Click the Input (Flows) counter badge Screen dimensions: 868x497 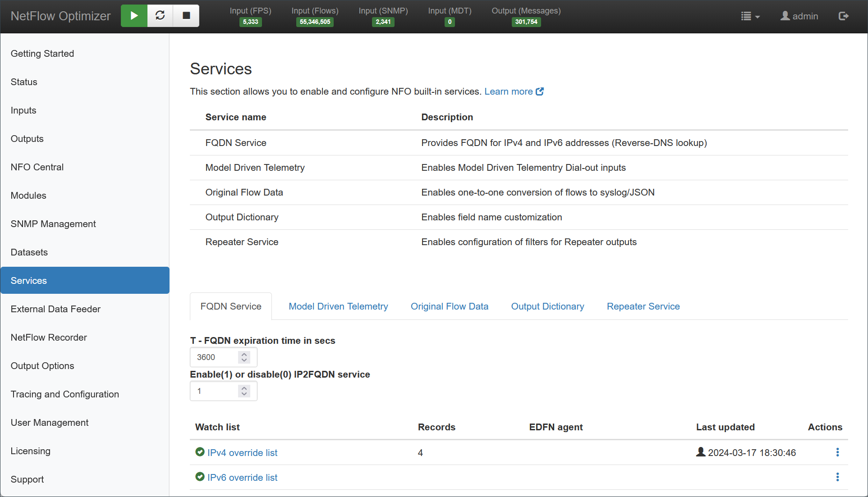point(315,22)
